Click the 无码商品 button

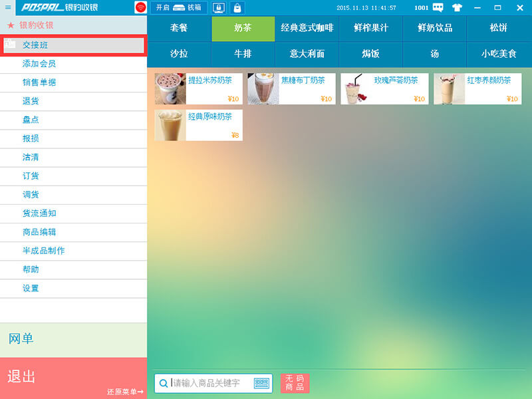tap(295, 383)
